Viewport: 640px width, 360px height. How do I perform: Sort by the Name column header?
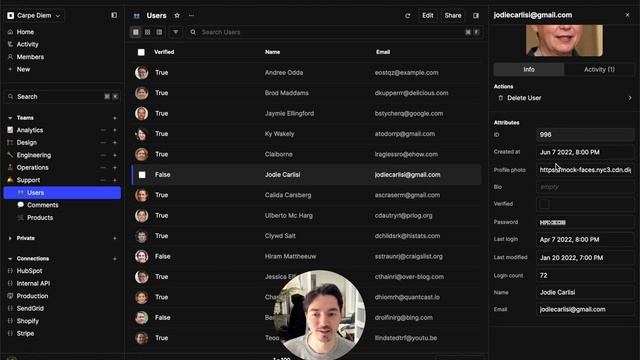click(x=272, y=52)
